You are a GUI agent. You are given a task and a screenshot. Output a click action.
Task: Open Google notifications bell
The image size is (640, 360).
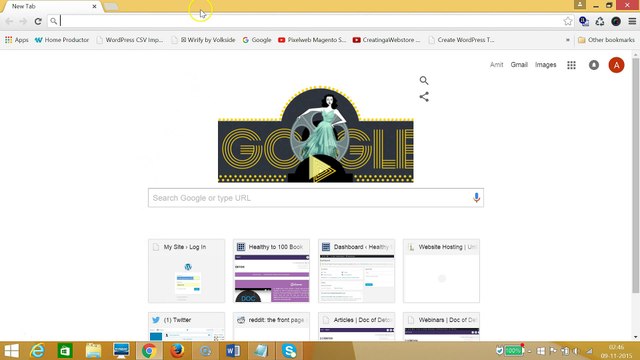594,65
